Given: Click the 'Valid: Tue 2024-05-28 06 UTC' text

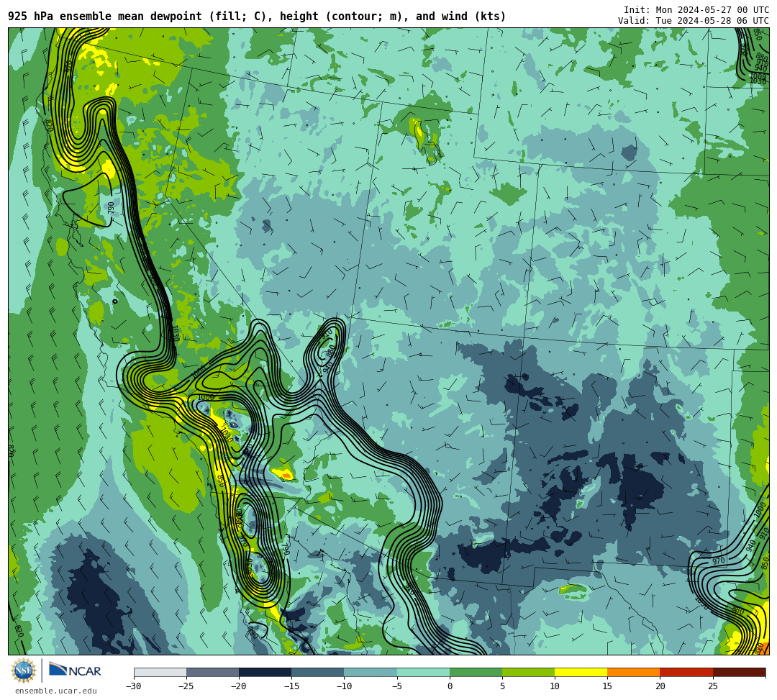Looking at the screenshot, I should pyautogui.click(x=694, y=21).
